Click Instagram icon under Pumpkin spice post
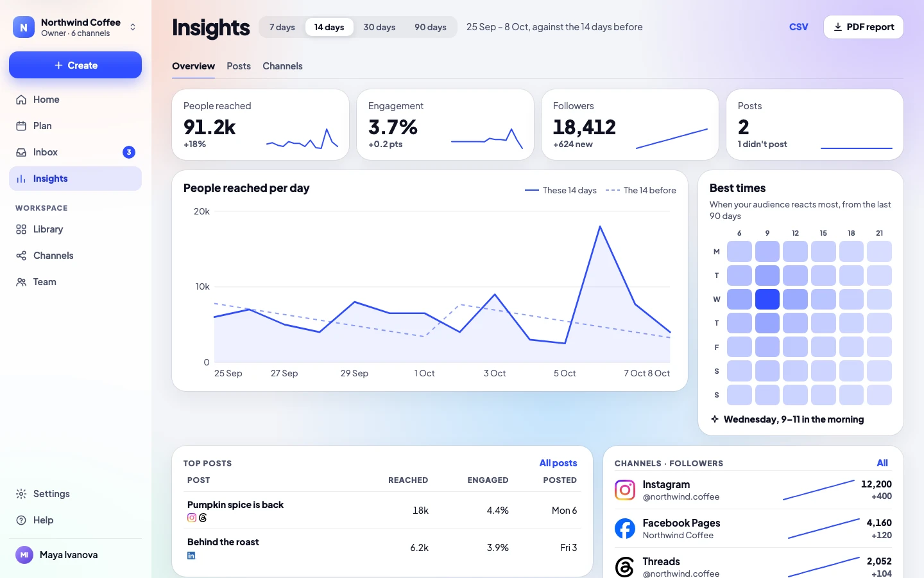The height and width of the screenshot is (578, 924). coord(192,518)
